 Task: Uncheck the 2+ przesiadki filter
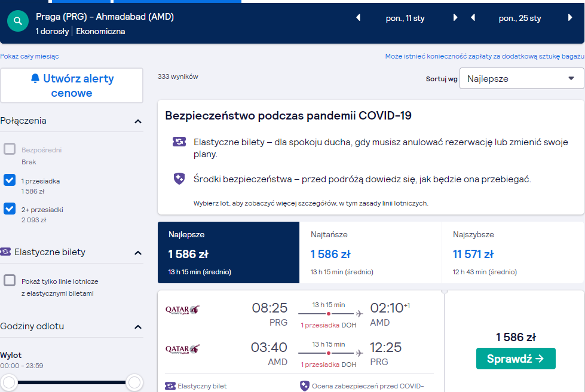[x=10, y=209]
